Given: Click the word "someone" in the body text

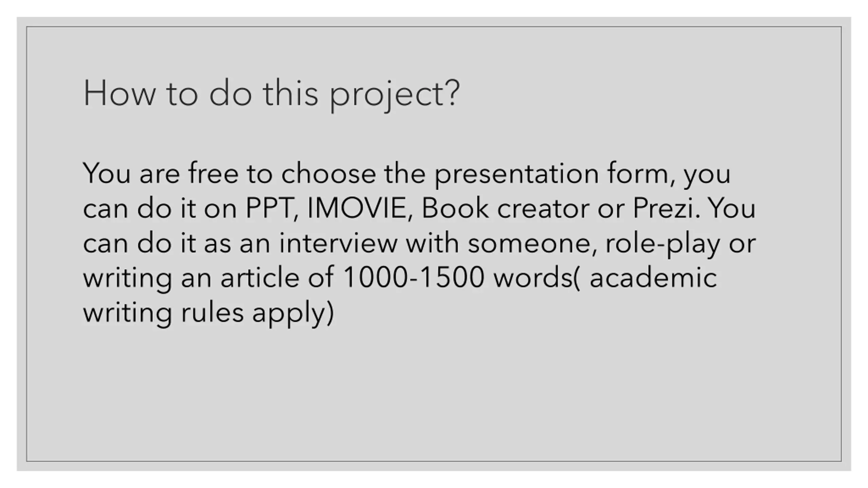Looking at the screenshot, I should point(532,244).
